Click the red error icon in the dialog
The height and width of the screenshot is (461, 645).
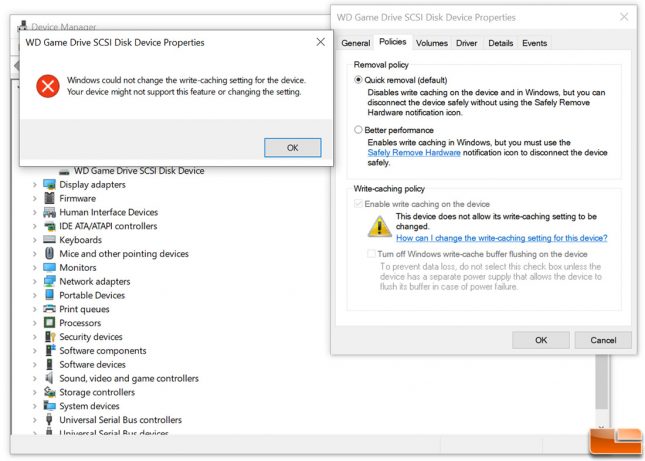(x=48, y=86)
